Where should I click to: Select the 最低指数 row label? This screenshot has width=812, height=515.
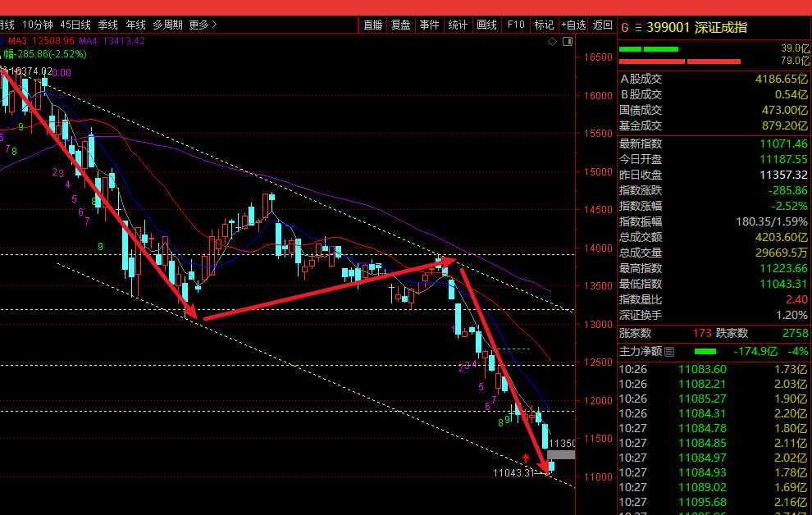[641, 284]
